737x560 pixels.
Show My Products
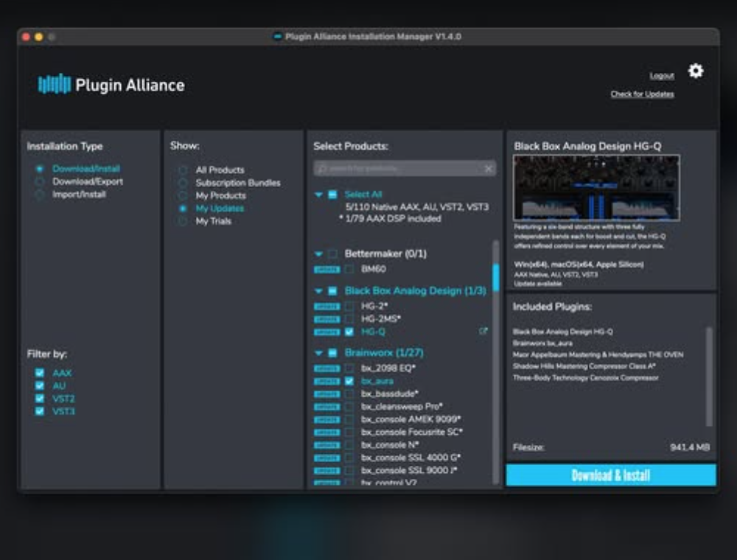click(183, 195)
